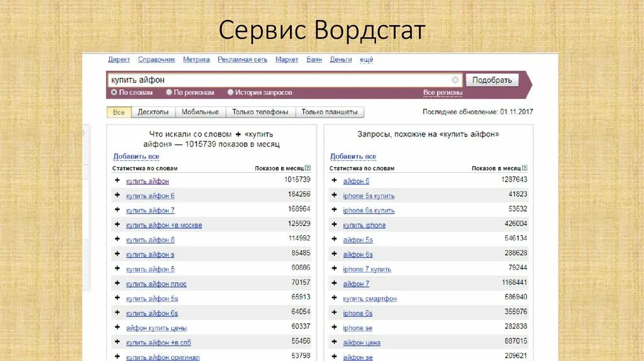
Task: Open 'Справочник' in the top navigation
Action: pyautogui.click(x=157, y=60)
